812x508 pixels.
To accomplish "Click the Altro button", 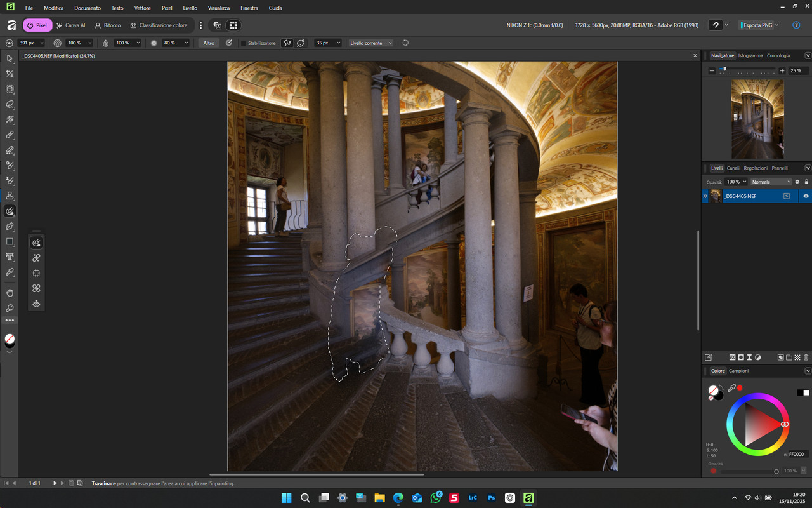I will coord(209,43).
